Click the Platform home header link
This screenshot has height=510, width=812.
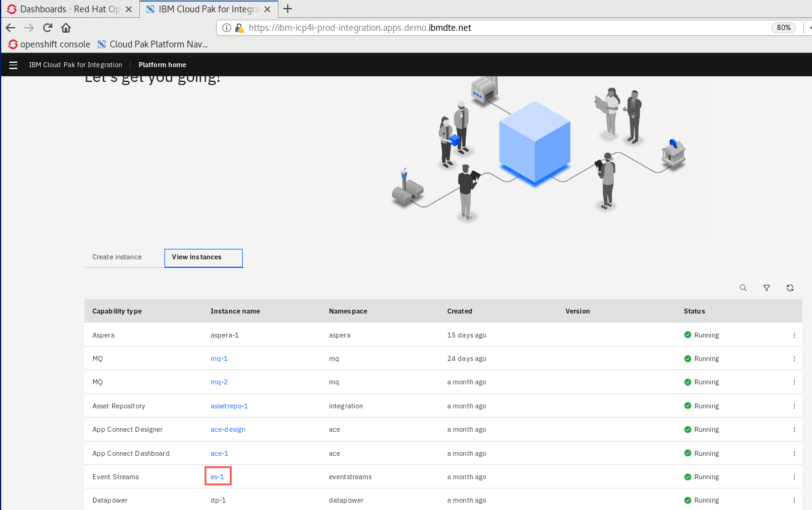click(162, 65)
